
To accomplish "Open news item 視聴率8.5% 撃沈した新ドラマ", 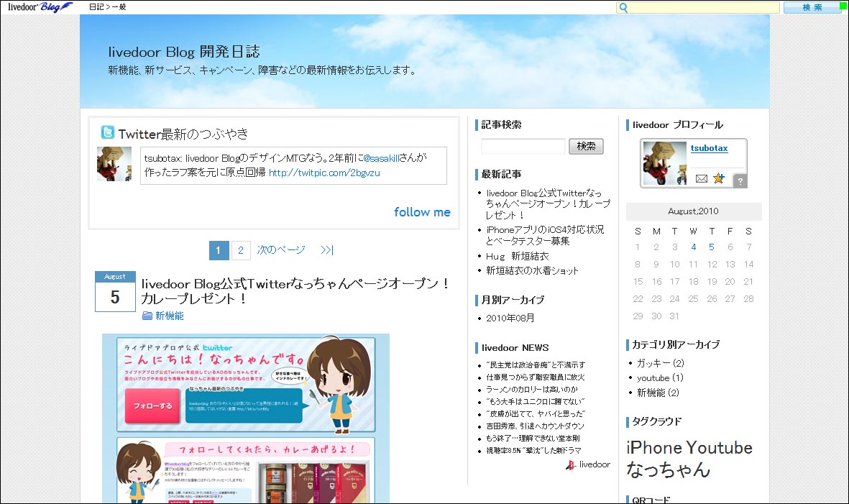I will click(533, 450).
